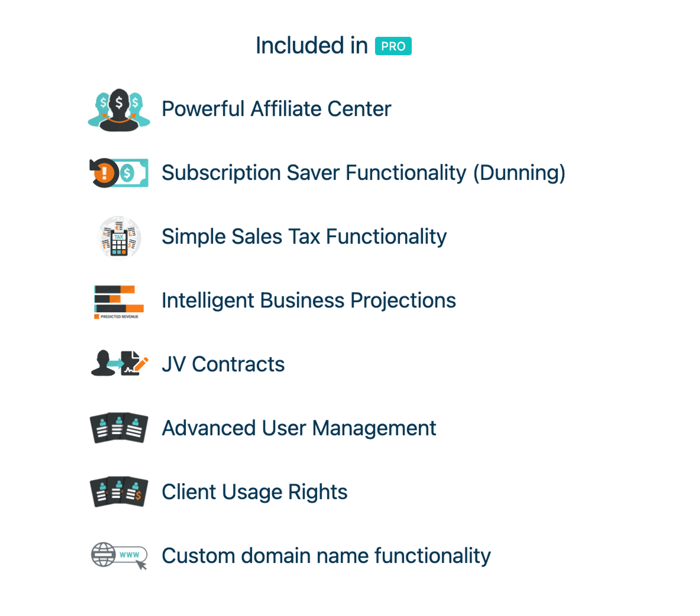700x616 pixels.
Task: Click the Predicted Revenue bar chart icon
Action: (x=119, y=299)
